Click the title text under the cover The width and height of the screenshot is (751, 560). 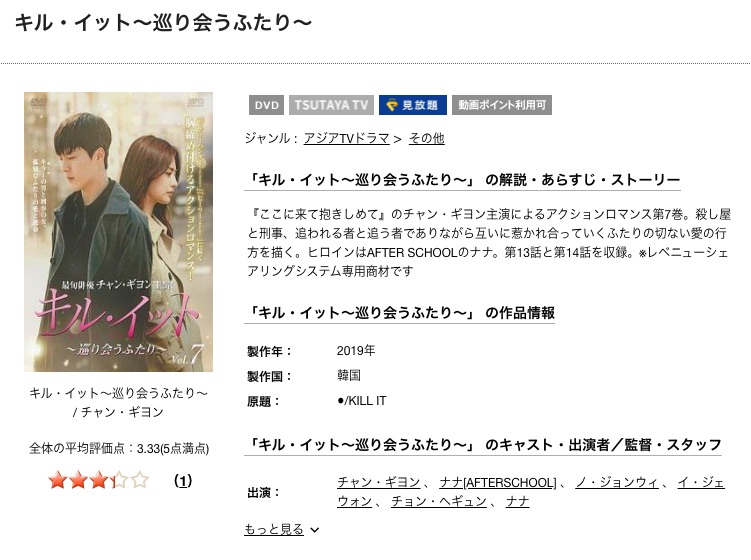pos(118,402)
